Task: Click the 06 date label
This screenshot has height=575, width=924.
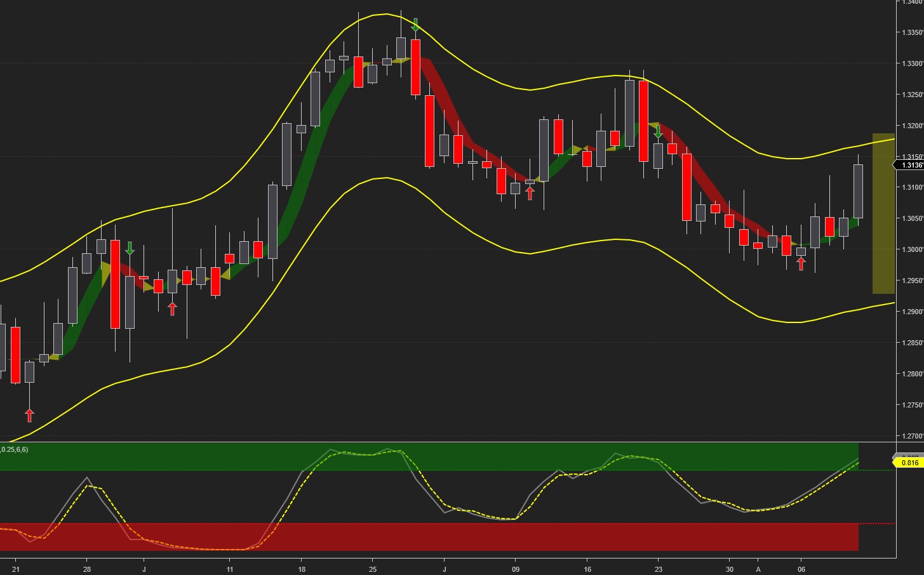Action: click(x=801, y=569)
